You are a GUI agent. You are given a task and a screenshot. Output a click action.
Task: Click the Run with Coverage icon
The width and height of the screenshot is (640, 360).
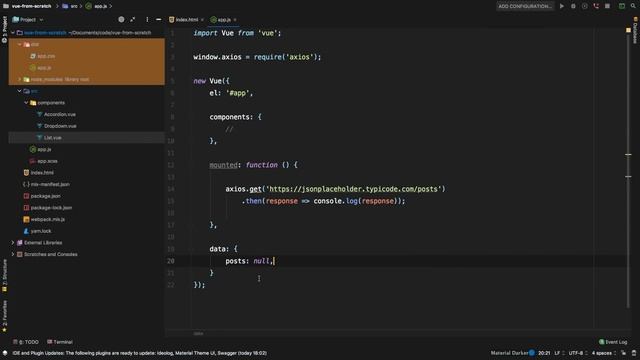584,6
